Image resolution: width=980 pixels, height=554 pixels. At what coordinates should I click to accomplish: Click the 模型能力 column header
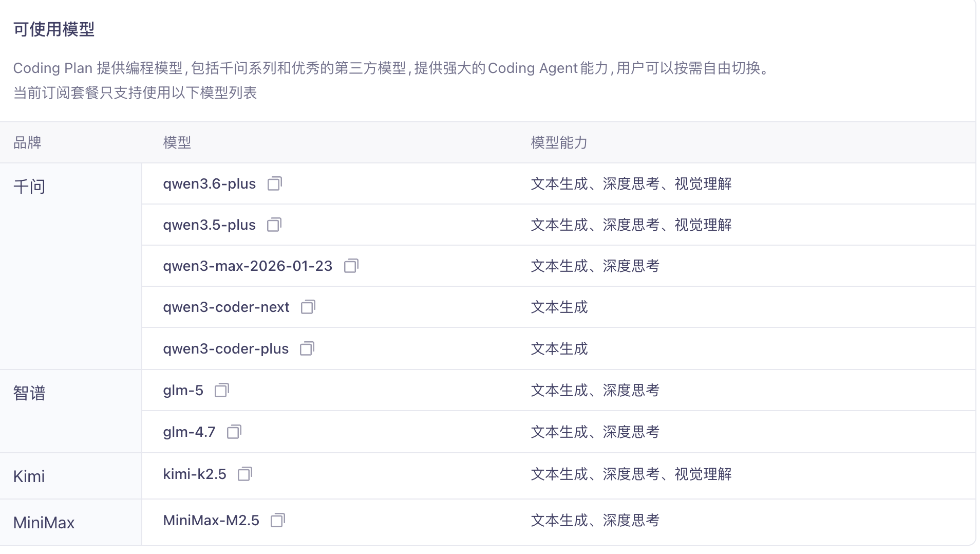coord(559,142)
